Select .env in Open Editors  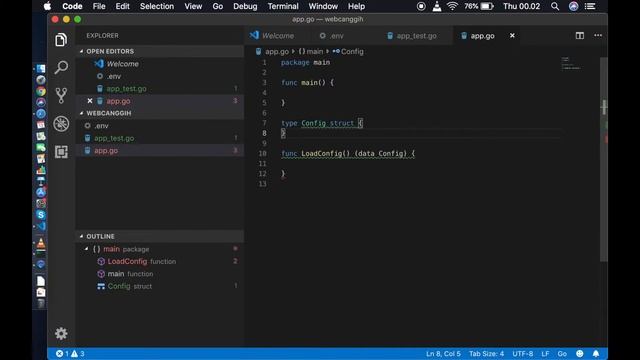[x=160, y=76]
